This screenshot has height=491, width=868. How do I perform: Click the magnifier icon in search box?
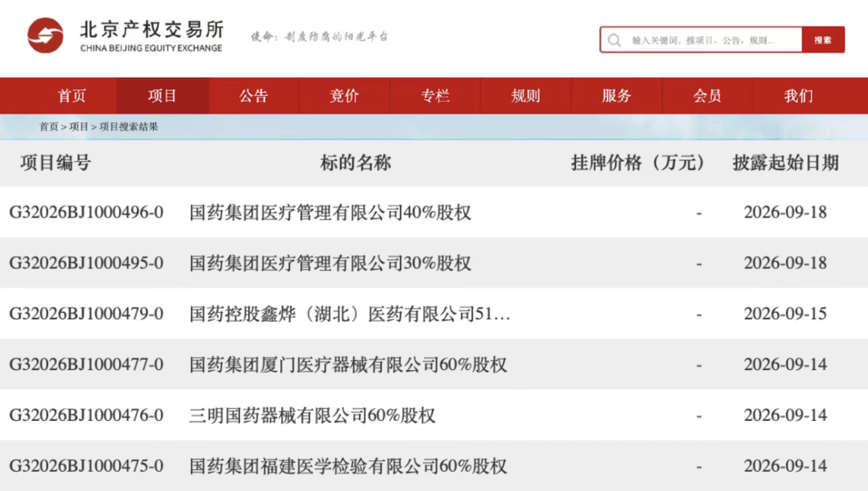coord(614,40)
